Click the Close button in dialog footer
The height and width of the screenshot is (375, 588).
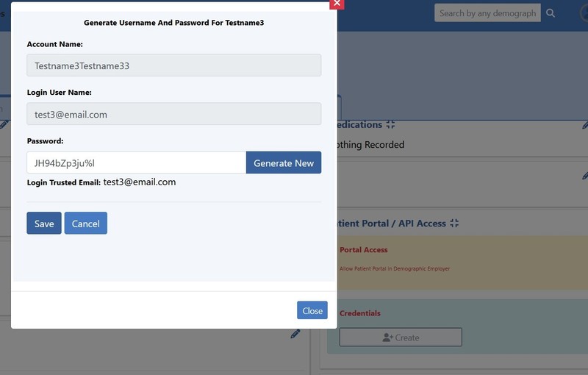coord(312,310)
